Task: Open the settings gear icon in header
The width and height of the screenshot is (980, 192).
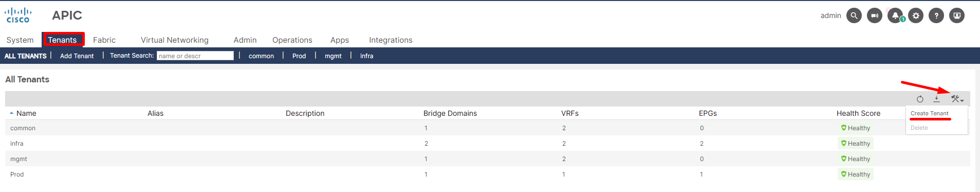Action: pyautogui.click(x=916, y=15)
